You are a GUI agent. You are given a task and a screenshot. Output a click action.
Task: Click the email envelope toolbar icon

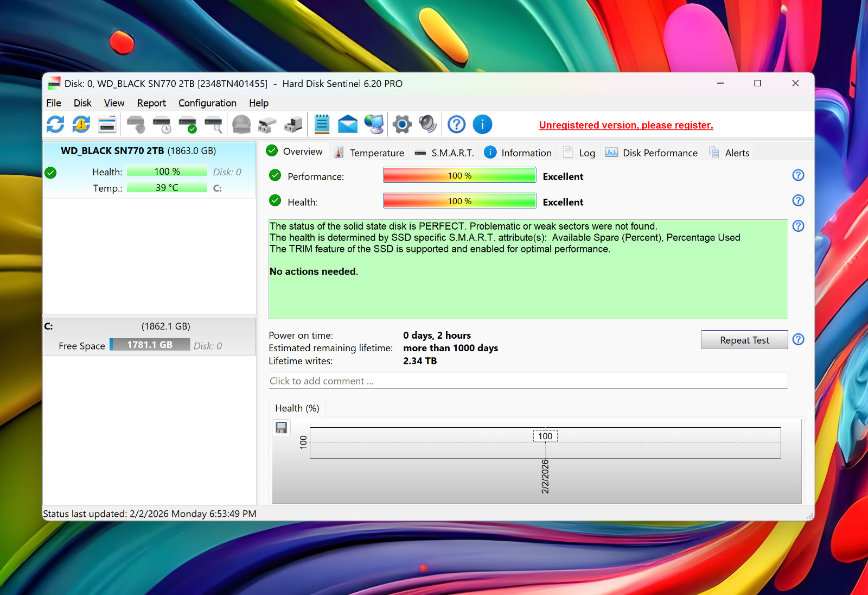point(348,124)
